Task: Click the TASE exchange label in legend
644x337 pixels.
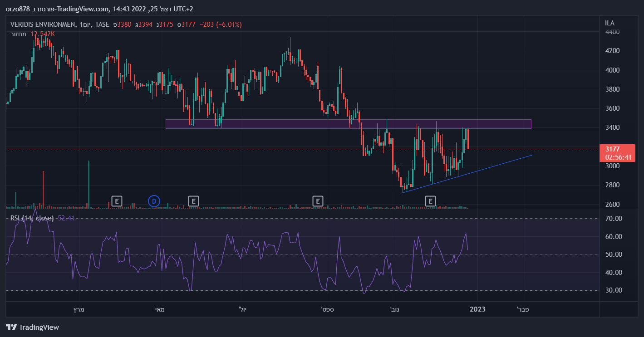Action: [102, 24]
